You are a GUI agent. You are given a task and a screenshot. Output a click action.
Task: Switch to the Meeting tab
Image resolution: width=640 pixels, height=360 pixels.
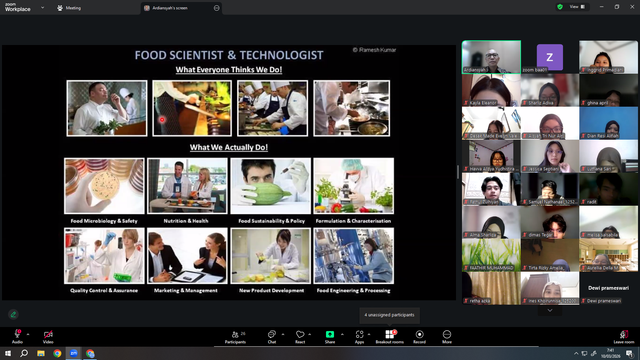tap(69, 8)
